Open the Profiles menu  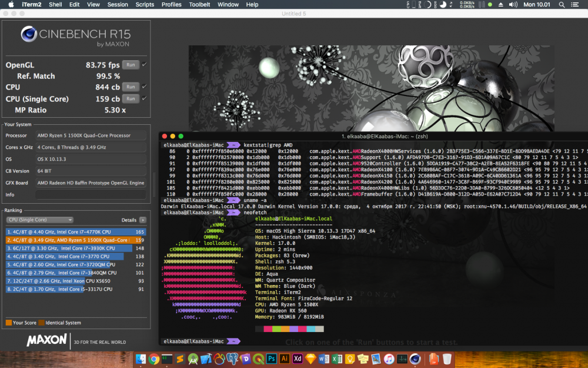click(171, 5)
